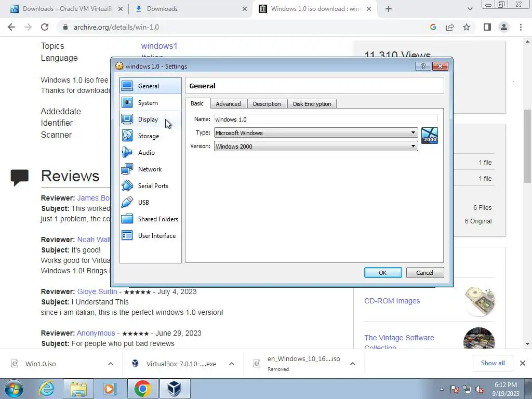Click the Windows 2000 OS type icon
This screenshot has height=399, width=532.
tap(430, 136)
